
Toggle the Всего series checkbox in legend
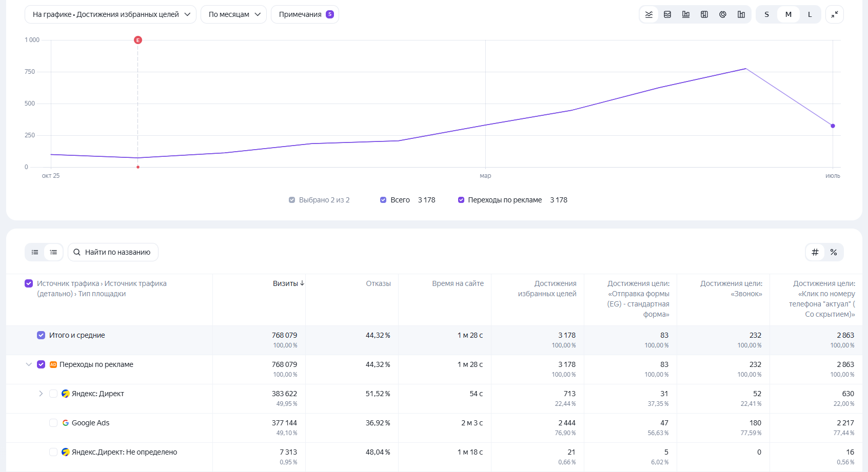383,200
